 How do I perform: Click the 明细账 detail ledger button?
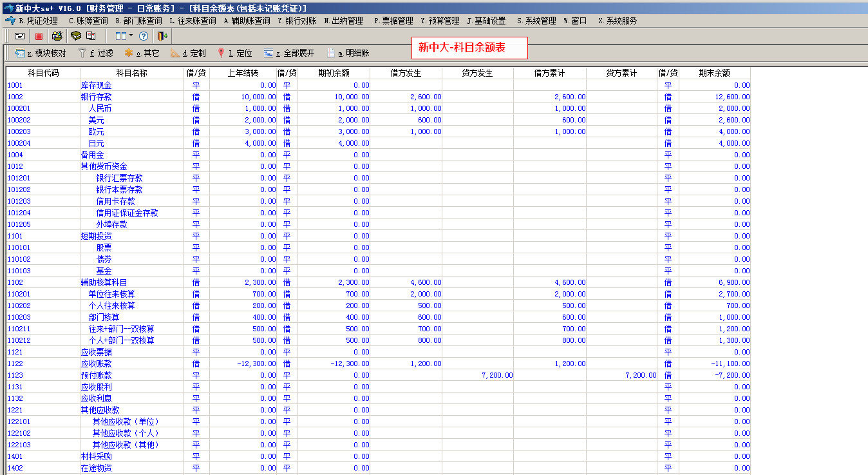point(348,53)
